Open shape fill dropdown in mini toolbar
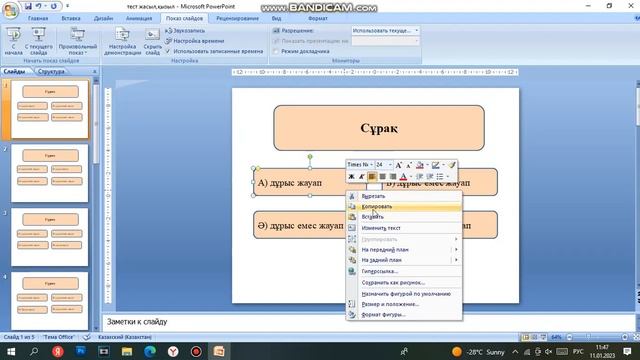The image size is (640, 360). (427, 165)
